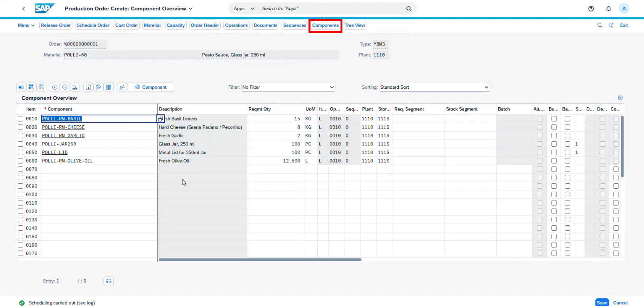This screenshot has width=644, height=306.
Task: Click the magnifier icon in the search field
Action: click(409, 8)
